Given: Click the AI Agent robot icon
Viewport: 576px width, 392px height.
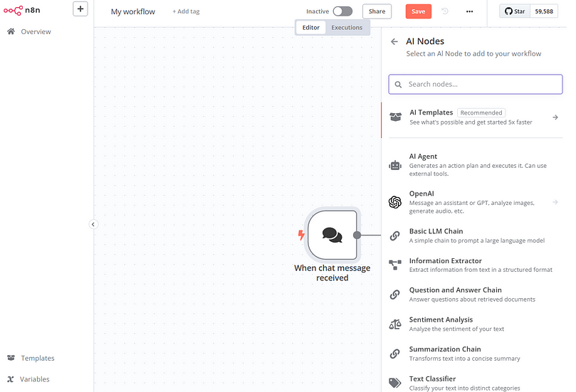Looking at the screenshot, I should point(395,165).
